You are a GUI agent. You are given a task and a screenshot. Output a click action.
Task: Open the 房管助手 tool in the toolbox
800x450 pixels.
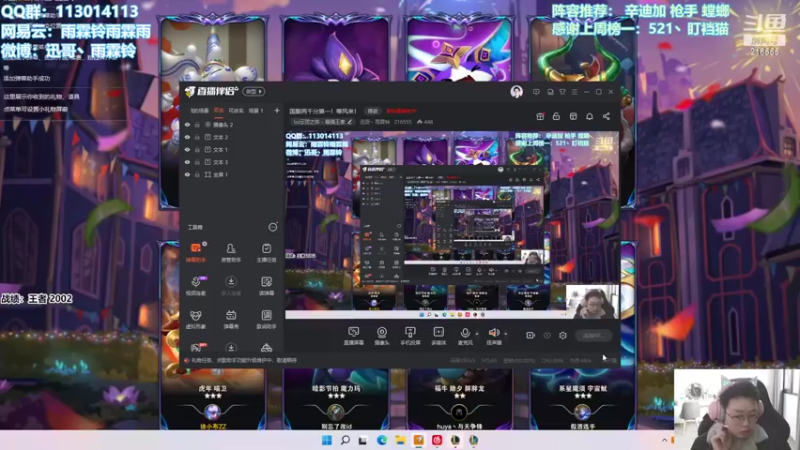[231, 253]
